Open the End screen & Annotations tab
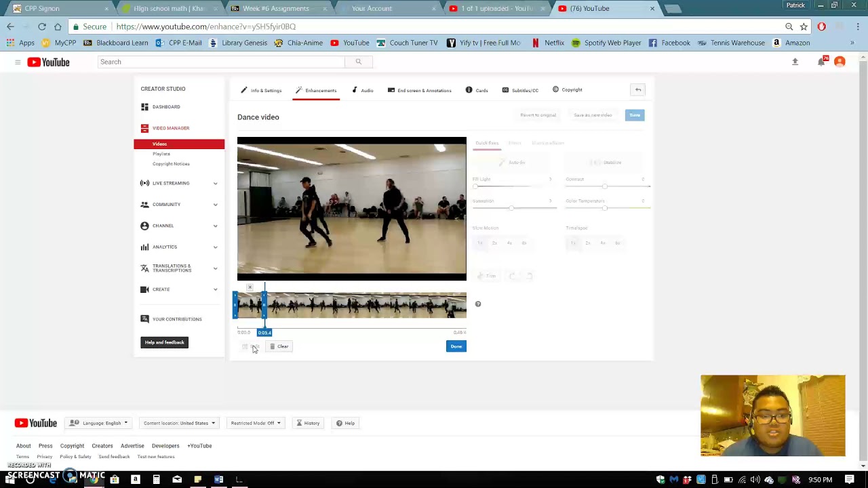This screenshot has width=868, height=488. 419,90
